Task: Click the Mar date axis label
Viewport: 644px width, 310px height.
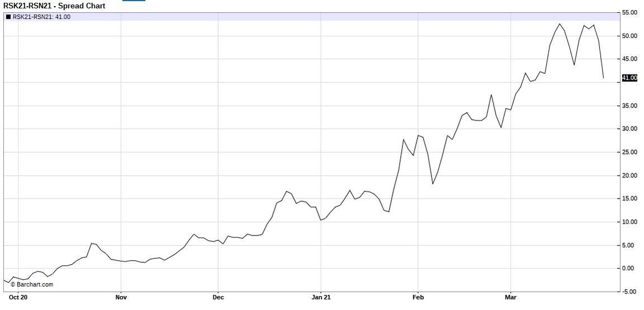Action: (510, 297)
